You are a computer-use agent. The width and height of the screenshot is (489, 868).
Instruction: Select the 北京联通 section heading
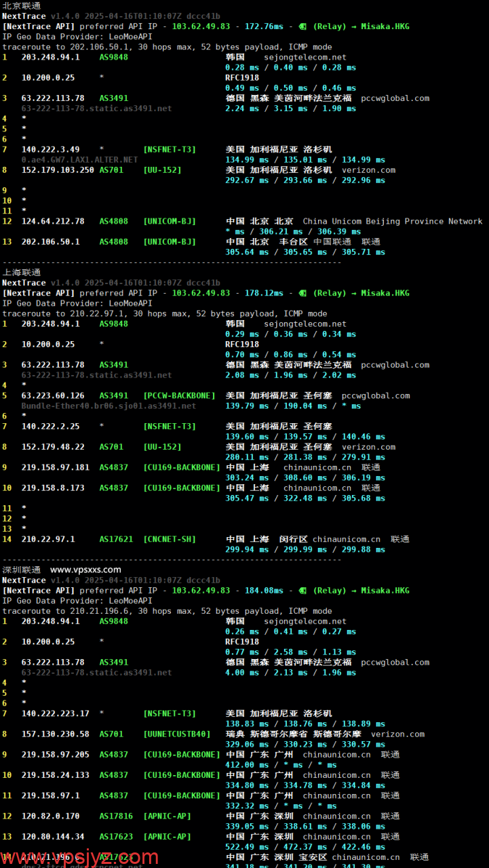[x=22, y=5]
